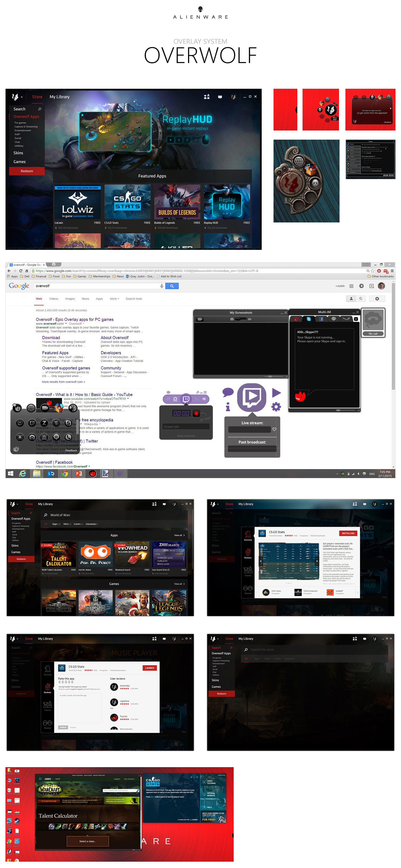401x868 pixels.
Task: Click the red LAUNCH button for CS:GO Stats
Action: click(149, 668)
